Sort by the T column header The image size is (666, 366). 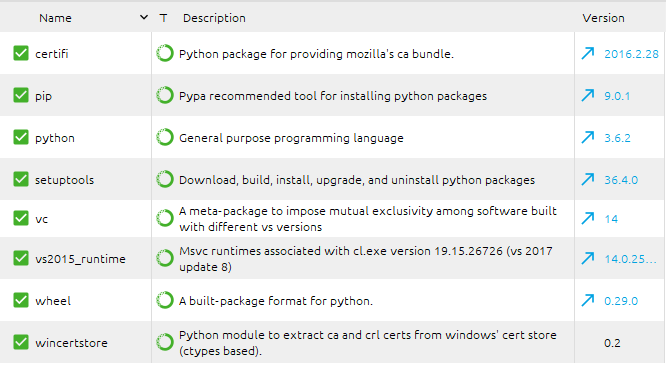point(164,18)
